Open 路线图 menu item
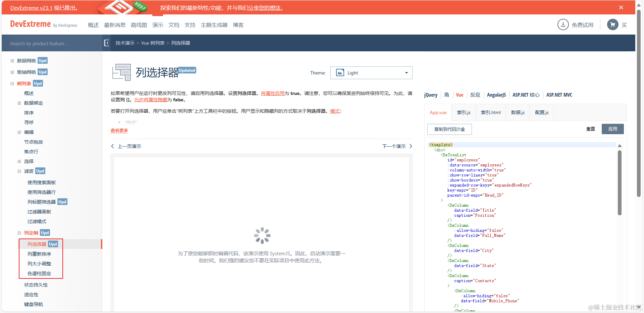Viewport: 644px width, 313px height. coord(139,25)
